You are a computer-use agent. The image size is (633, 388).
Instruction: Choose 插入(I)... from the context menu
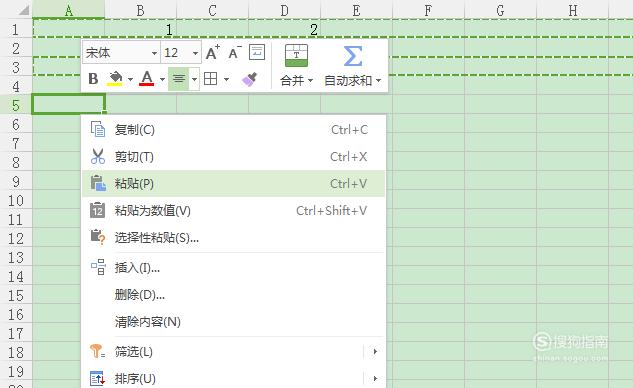click(x=233, y=268)
